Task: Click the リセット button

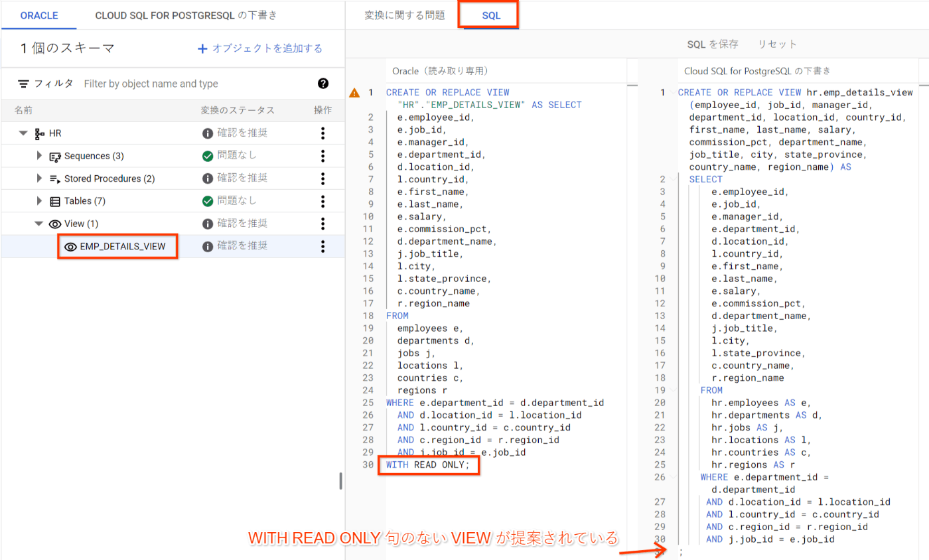Action: coord(777,44)
